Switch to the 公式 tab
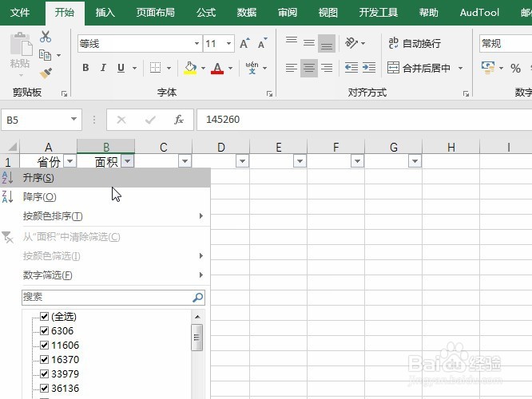The image size is (532, 399). click(x=205, y=13)
